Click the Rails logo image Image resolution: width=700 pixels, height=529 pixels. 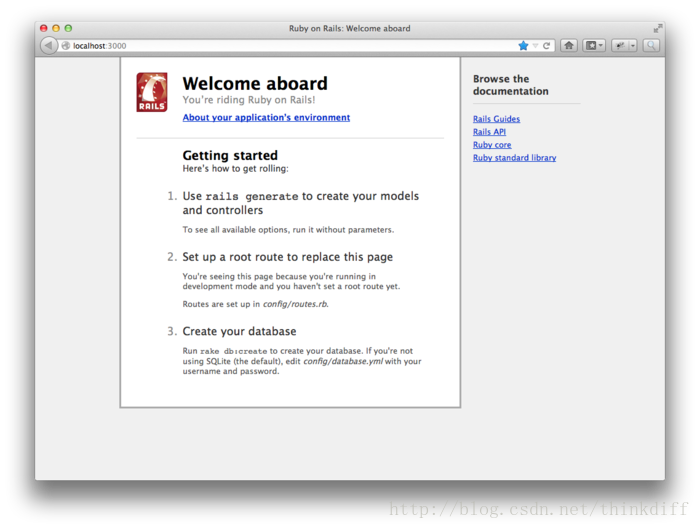pos(152,92)
